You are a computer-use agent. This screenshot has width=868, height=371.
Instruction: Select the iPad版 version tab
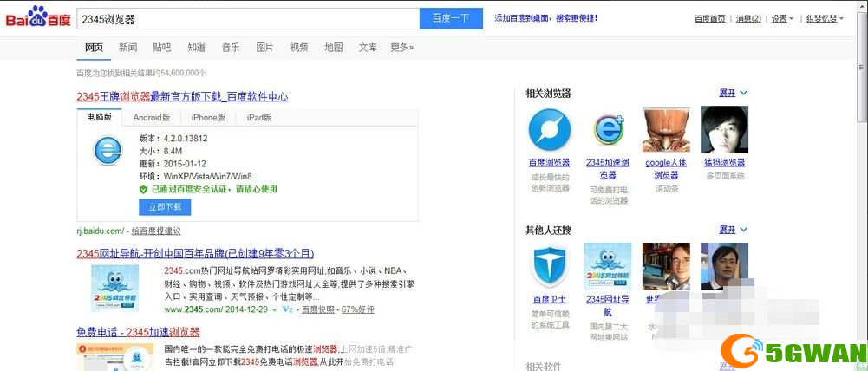click(259, 117)
